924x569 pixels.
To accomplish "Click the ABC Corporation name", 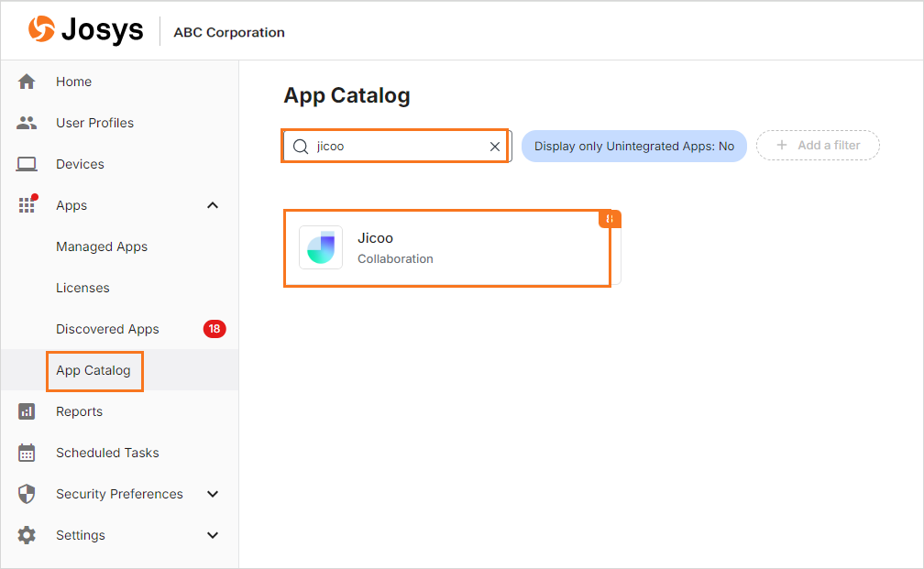I will click(228, 32).
